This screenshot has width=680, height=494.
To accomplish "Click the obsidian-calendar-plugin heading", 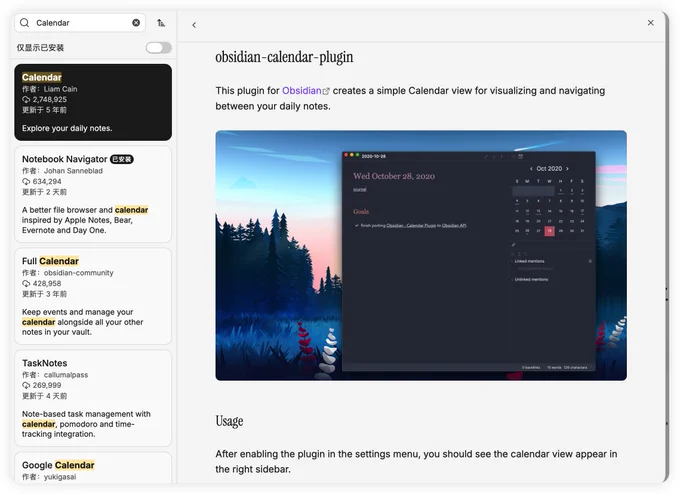I will [x=284, y=57].
